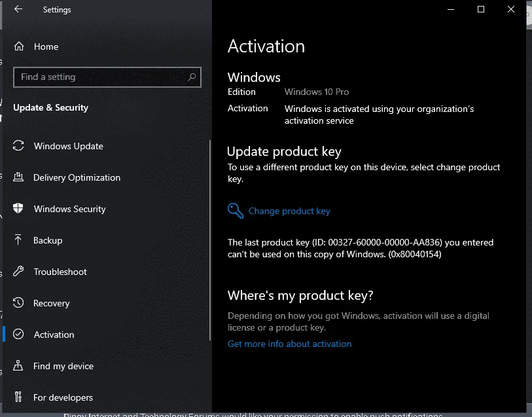Click the Find my device icon

(x=18, y=365)
